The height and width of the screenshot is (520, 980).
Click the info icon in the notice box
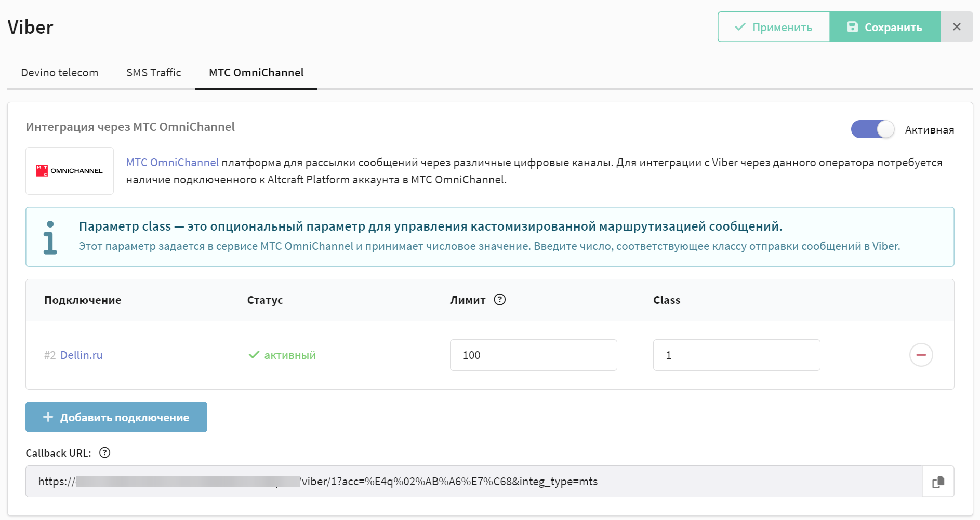coord(50,238)
